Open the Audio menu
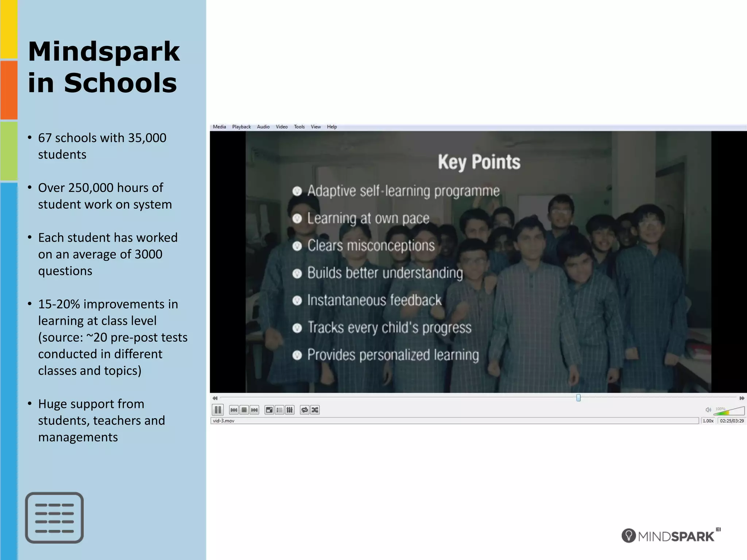Image resolution: width=747 pixels, height=560 pixels. [x=263, y=127]
